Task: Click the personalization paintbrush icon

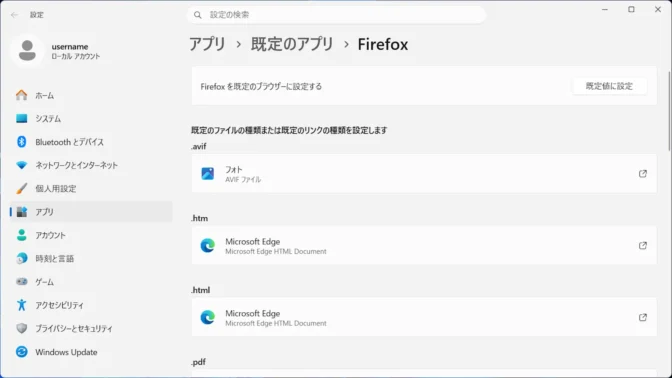Action: 21,188
